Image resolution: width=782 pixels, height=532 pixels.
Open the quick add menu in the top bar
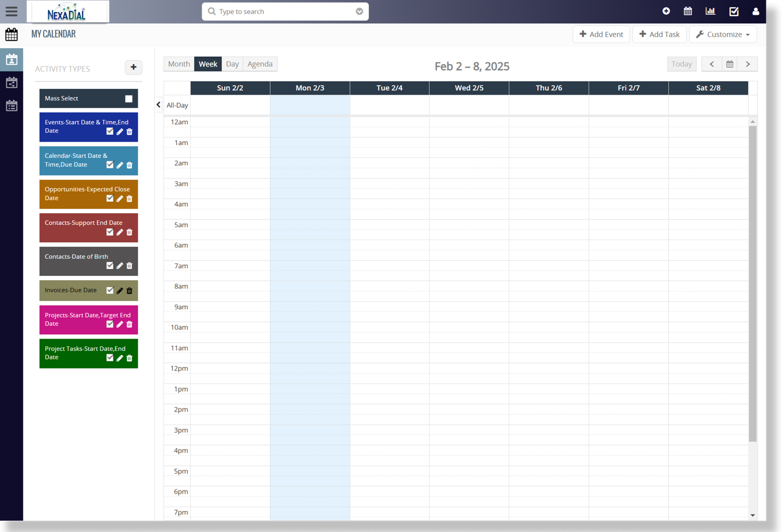click(x=666, y=11)
